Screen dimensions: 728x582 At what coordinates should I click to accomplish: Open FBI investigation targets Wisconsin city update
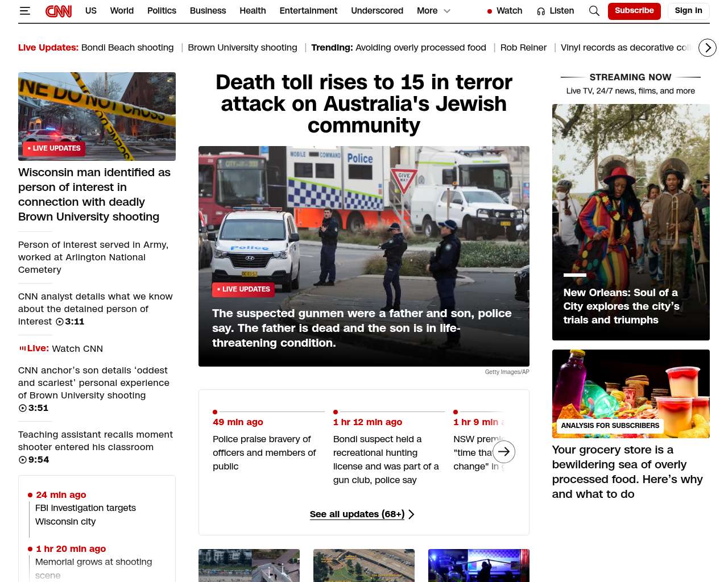[x=85, y=514]
